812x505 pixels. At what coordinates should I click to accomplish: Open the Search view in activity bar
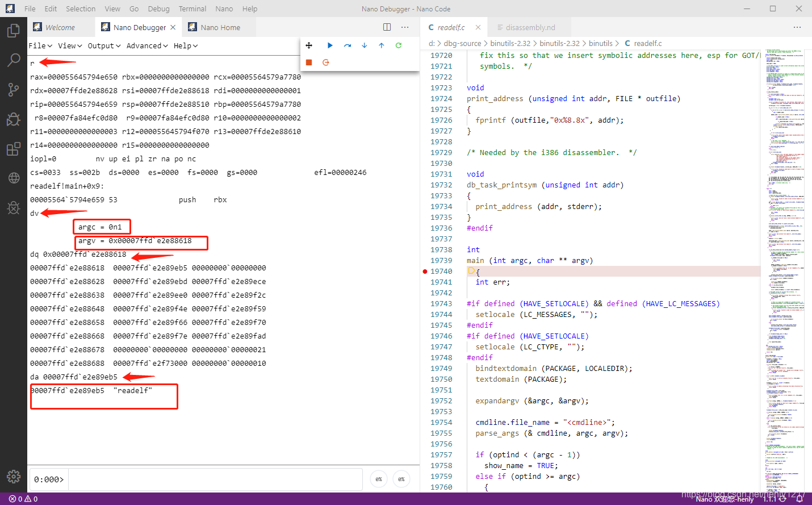13,60
